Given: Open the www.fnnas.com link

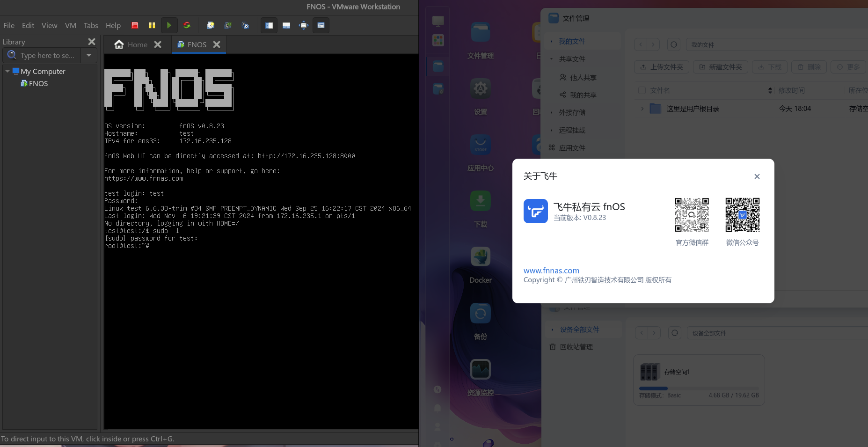Looking at the screenshot, I should click(x=551, y=271).
